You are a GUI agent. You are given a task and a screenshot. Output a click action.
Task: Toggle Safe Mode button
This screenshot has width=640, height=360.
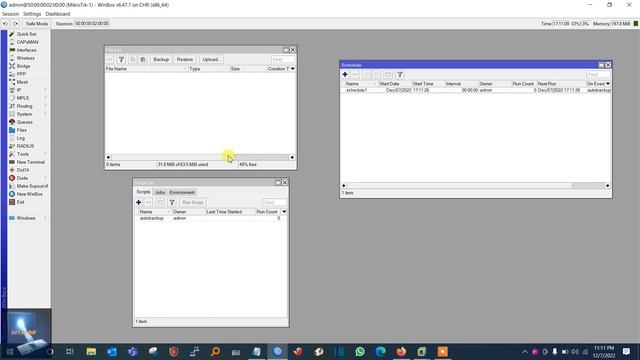37,24
